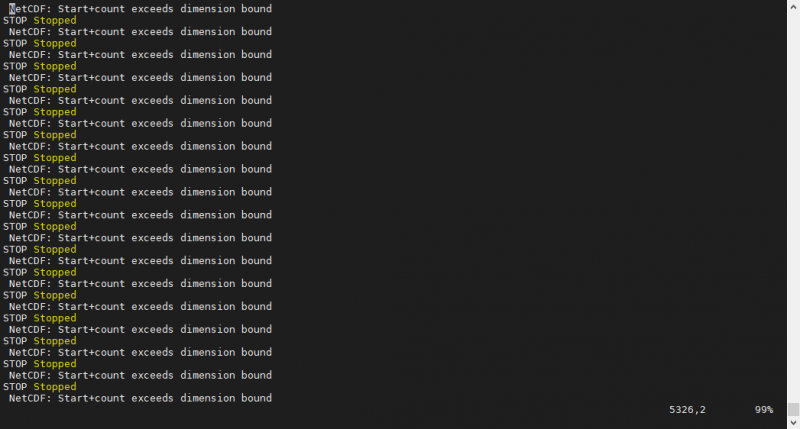
Task: Click "bound" ending the topmost line
Action: tap(256, 9)
